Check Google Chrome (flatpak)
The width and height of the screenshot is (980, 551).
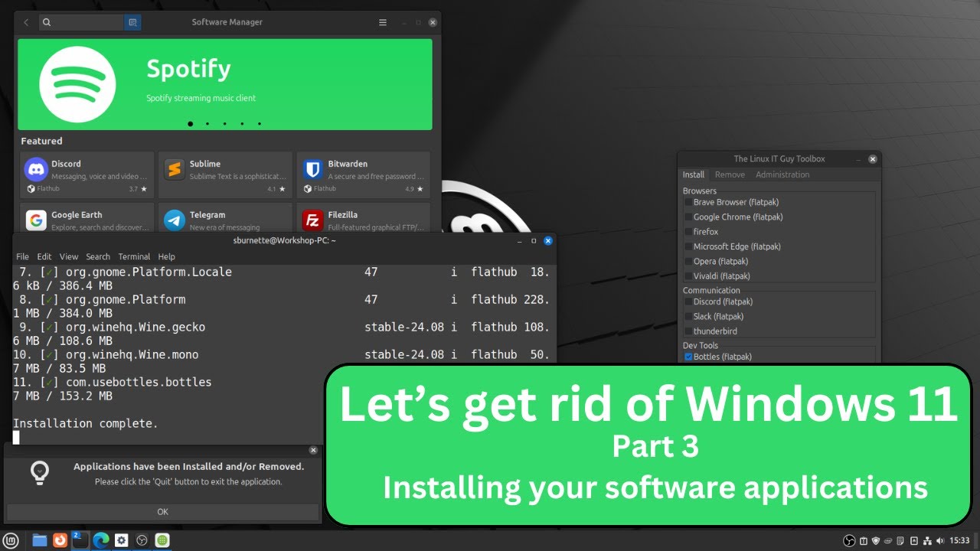click(x=688, y=217)
